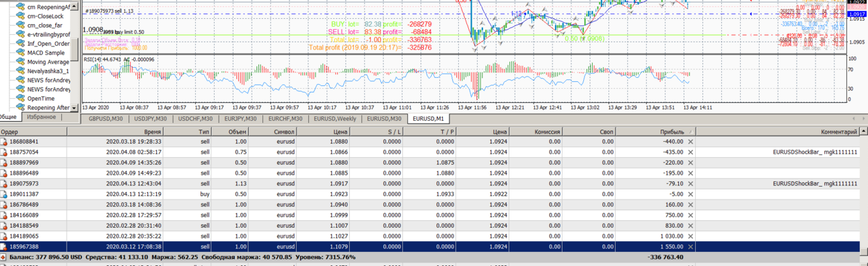Close order 184189065 with the X icon

click(x=690, y=236)
